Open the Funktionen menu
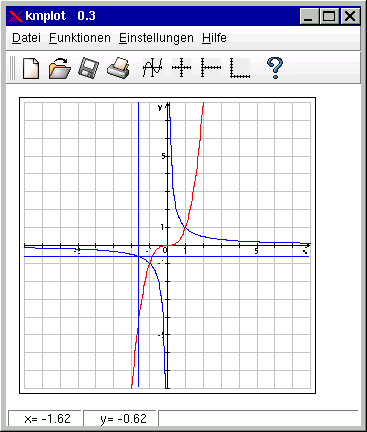 [x=80, y=38]
